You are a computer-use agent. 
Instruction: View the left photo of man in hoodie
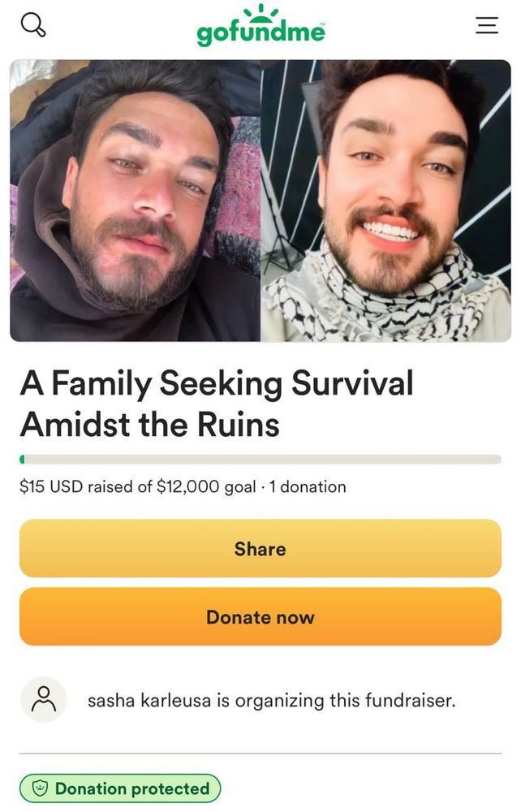135,201
